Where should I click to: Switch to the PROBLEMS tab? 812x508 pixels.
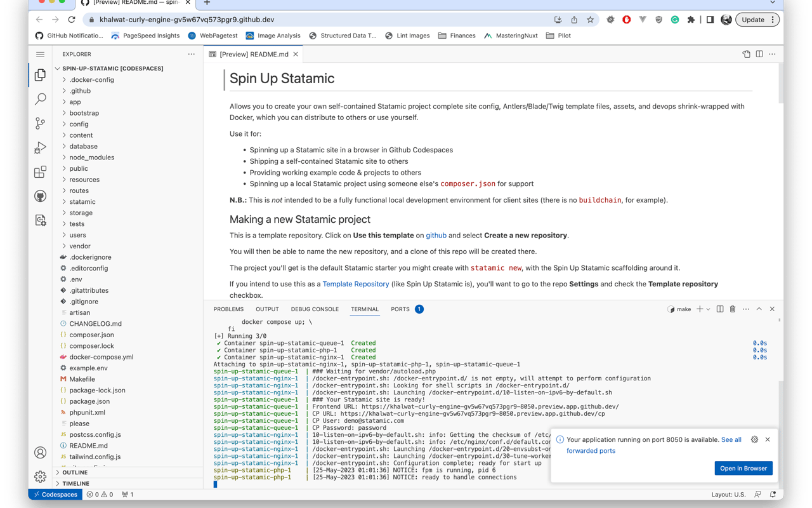click(228, 309)
